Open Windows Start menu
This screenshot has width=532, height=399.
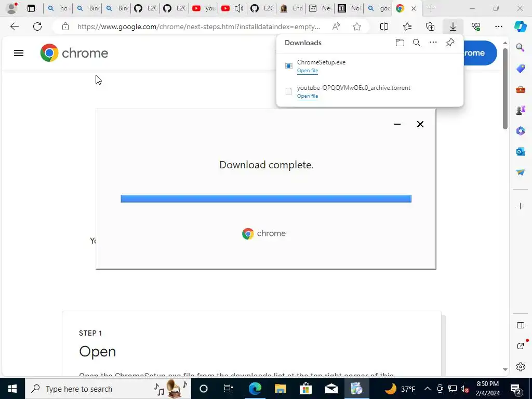point(12,389)
